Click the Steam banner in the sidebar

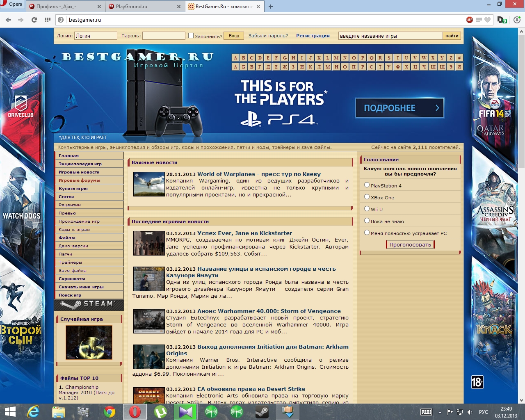pyautogui.click(x=89, y=304)
